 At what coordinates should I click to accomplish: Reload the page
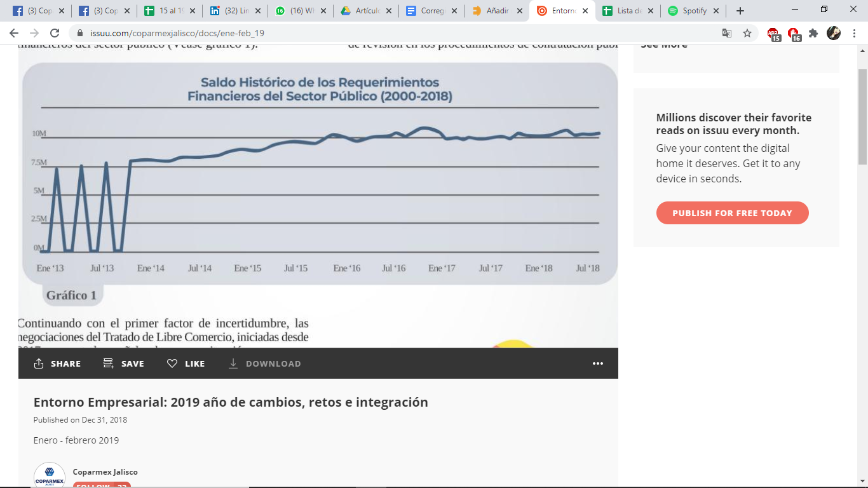pos(55,33)
